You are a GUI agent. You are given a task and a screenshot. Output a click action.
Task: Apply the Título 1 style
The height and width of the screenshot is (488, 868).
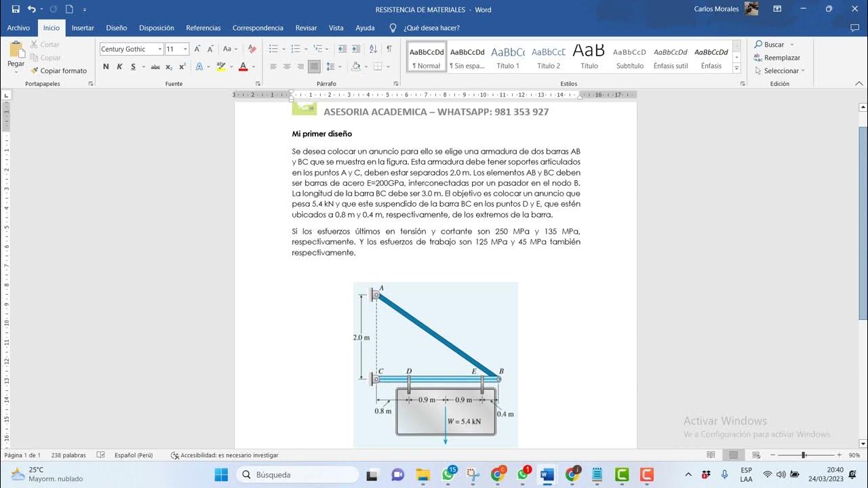508,57
